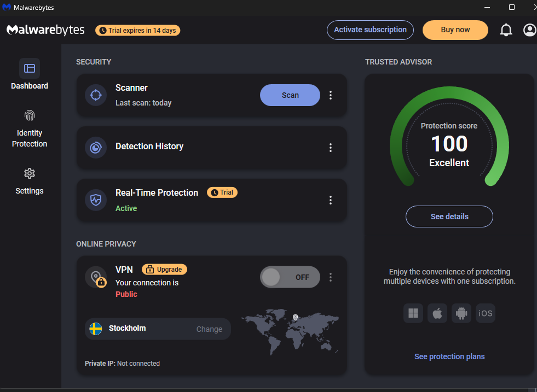Screen dimensions: 537x392
Task: Maximize the Malwarebytes window
Action: (512, 7)
